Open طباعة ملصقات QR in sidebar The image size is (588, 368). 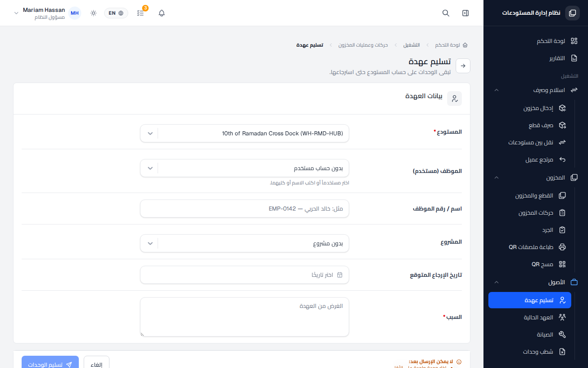tap(530, 247)
